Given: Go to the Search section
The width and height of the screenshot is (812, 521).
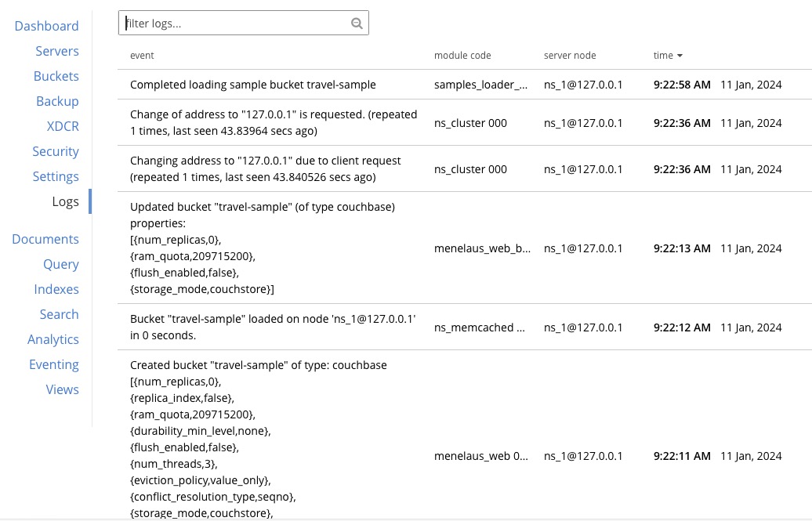Looking at the screenshot, I should [59, 314].
